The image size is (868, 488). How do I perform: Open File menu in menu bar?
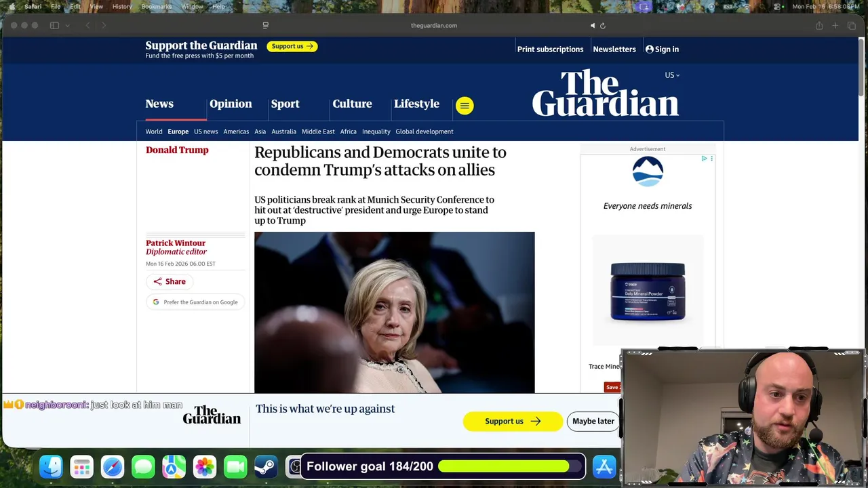56,6
